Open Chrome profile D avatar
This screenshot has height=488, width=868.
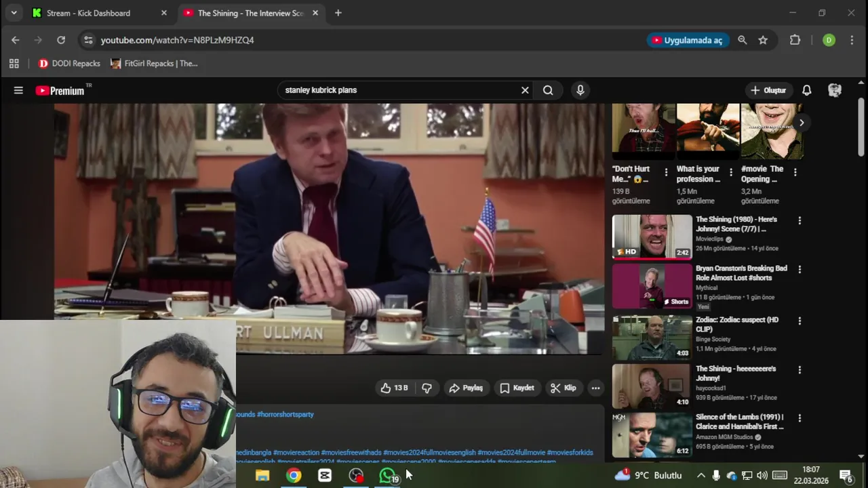click(x=829, y=40)
